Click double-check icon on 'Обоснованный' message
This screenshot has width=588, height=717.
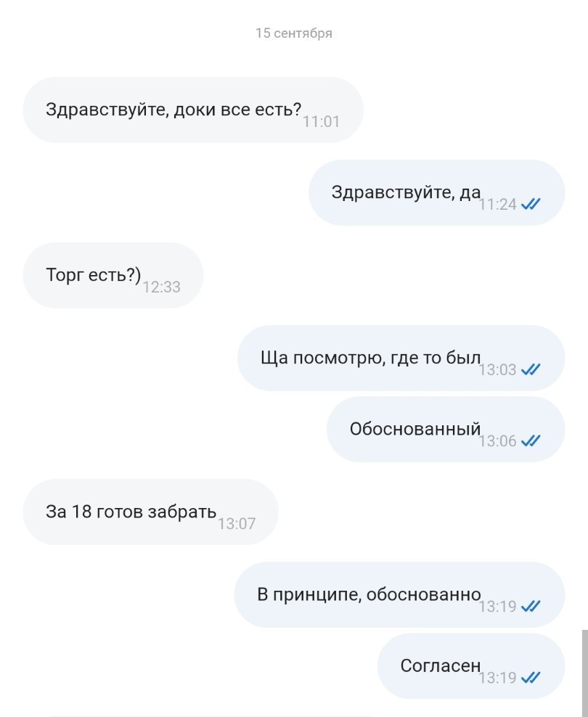coord(531,441)
